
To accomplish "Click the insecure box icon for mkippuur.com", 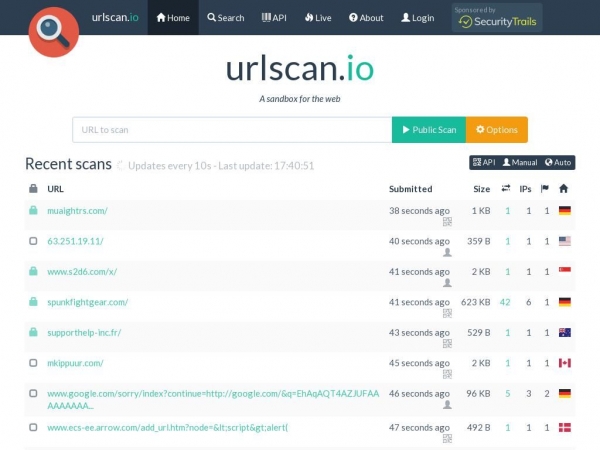I will [33, 363].
